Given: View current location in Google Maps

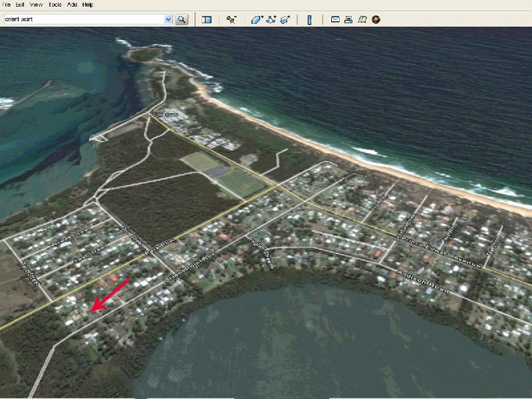Looking at the screenshot, I should 362,19.
